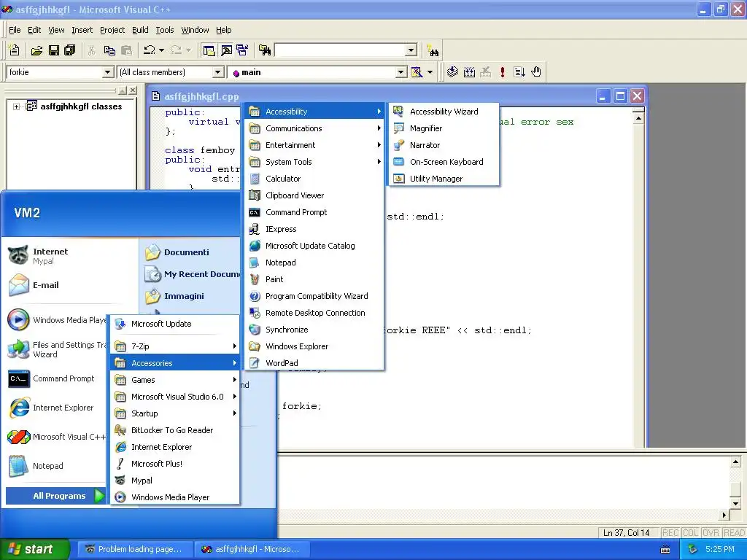
Task: Click All Programs button
Action: pos(55,496)
